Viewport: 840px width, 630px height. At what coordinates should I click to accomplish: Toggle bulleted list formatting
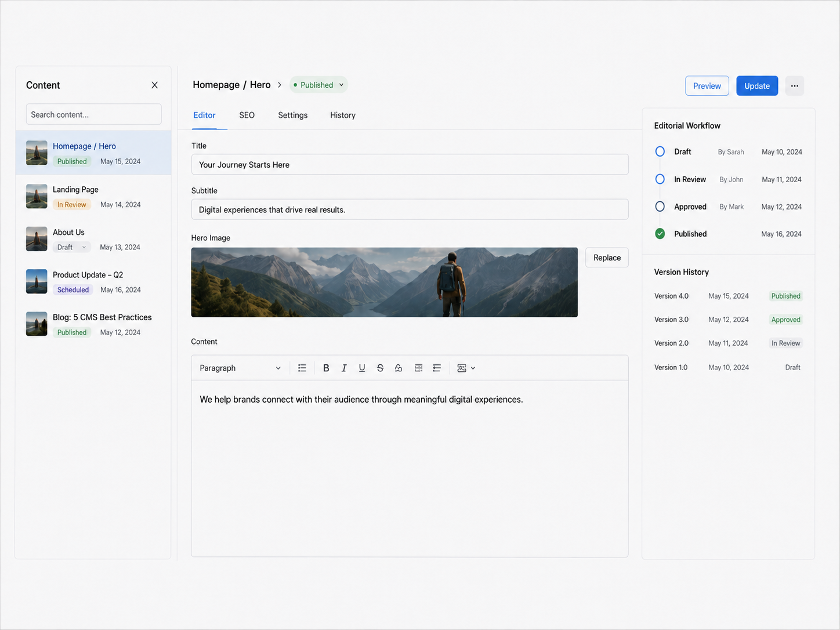[302, 368]
